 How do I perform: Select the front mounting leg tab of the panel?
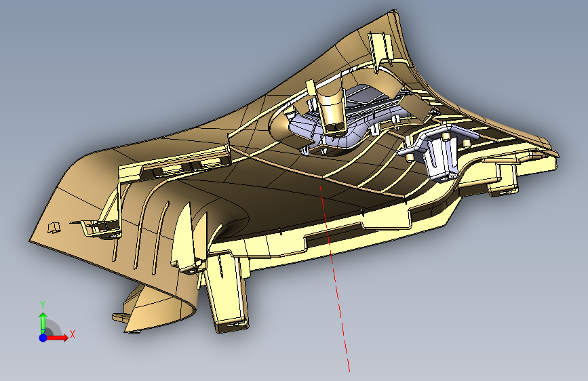(229, 292)
